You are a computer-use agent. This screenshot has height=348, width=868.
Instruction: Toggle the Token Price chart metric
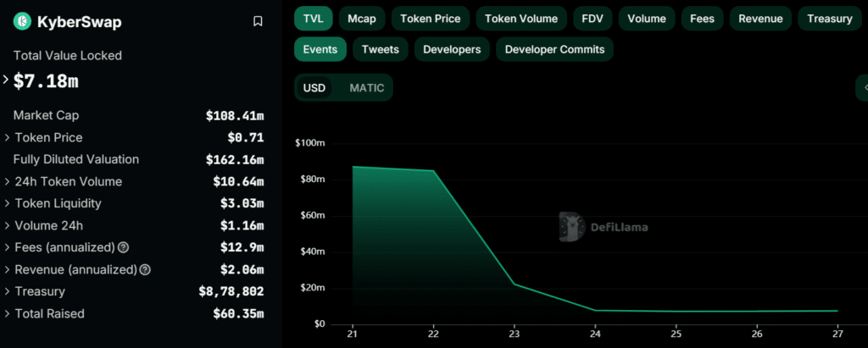430,19
